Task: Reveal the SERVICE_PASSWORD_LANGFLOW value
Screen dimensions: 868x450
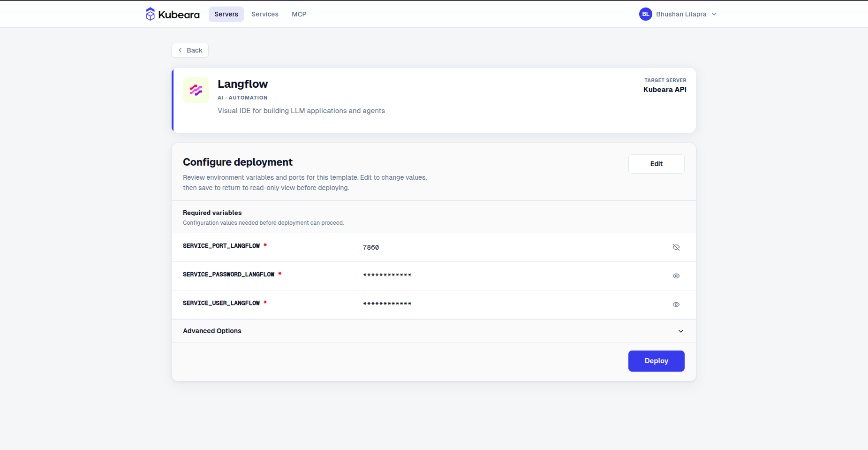Action: (x=676, y=276)
